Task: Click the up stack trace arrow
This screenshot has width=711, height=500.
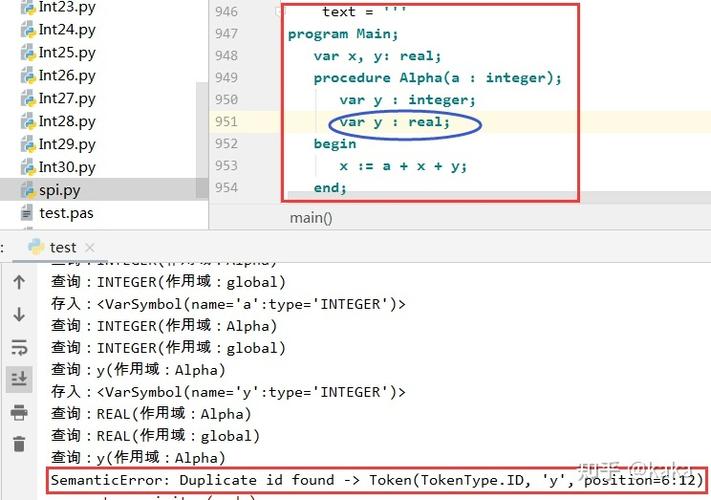Action: 19,282
